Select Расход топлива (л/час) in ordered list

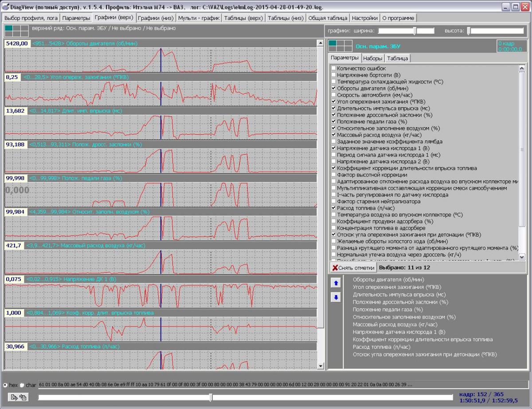pos(381,347)
